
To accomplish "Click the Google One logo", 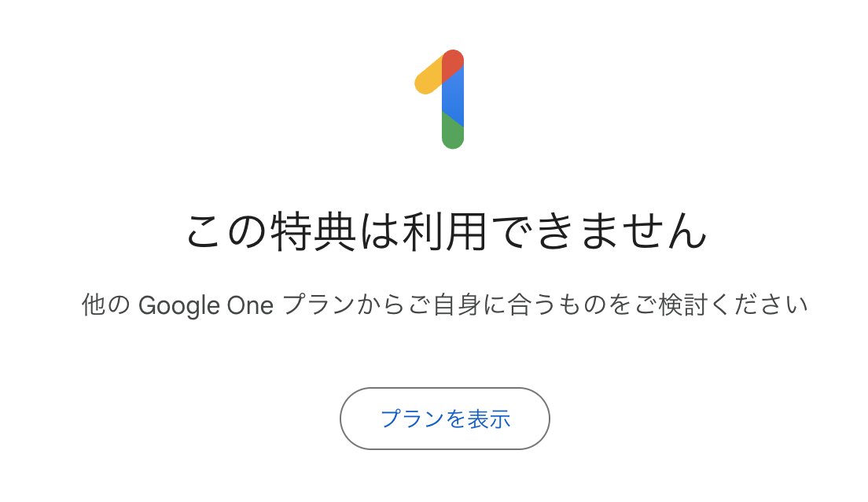I will 440,99.
